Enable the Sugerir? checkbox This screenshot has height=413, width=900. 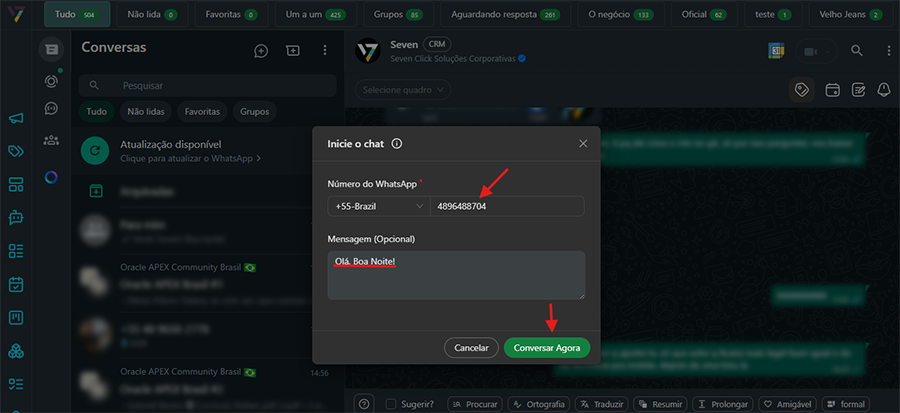(x=391, y=404)
